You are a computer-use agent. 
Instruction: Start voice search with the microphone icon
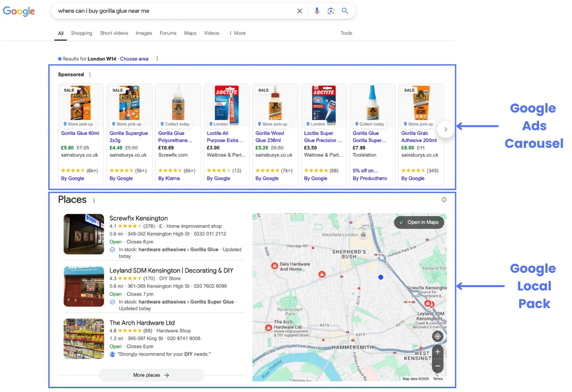pos(317,11)
